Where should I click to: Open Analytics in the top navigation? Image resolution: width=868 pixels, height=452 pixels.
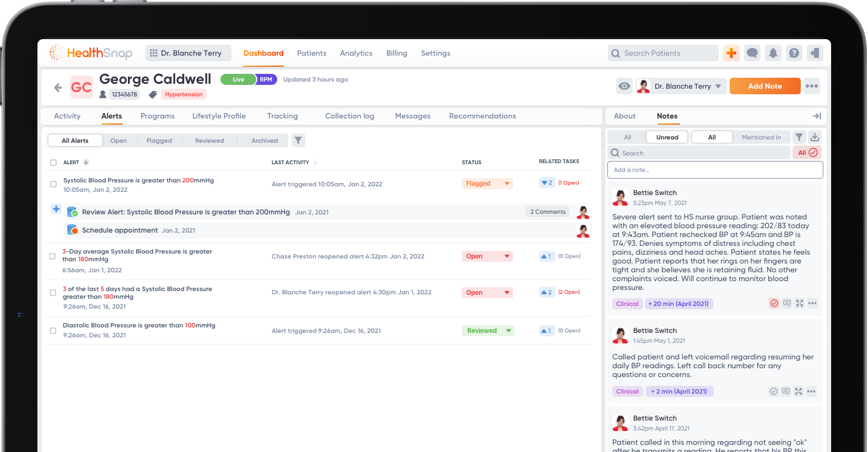(x=356, y=53)
